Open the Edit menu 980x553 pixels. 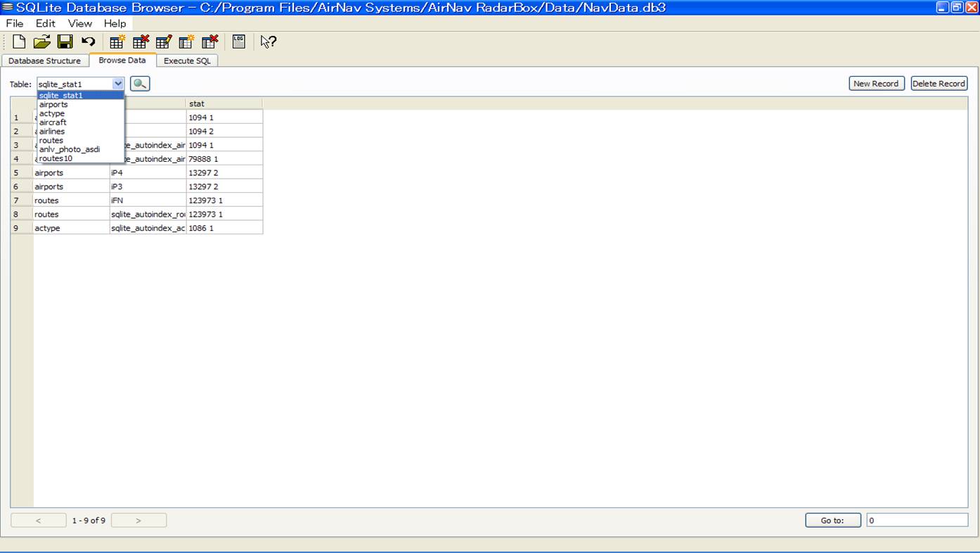pos(46,23)
